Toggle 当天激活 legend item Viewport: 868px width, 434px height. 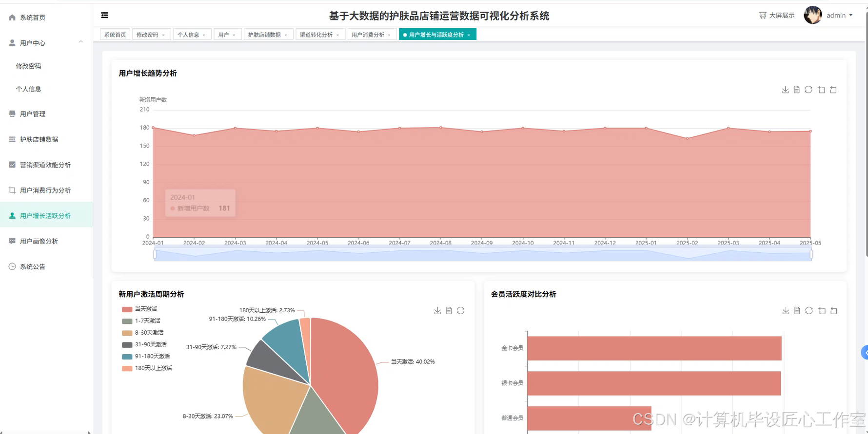coord(139,309)
